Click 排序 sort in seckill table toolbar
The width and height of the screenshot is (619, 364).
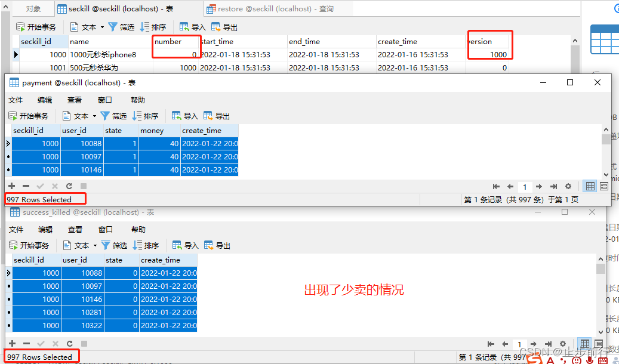(x=153, y=27)
